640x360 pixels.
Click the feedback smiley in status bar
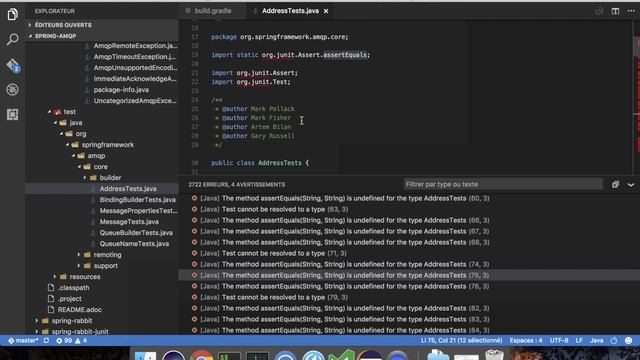pyautogui.click(x=629, y=340)
